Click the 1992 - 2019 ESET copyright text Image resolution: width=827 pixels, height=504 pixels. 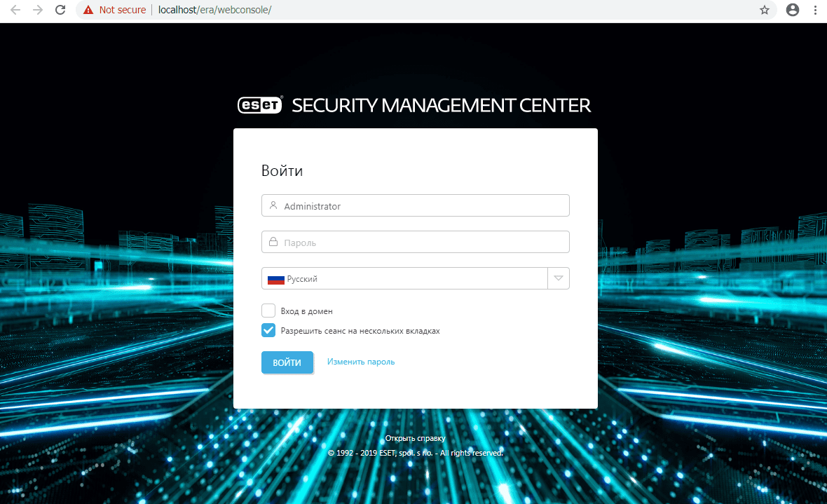point(415,453)
